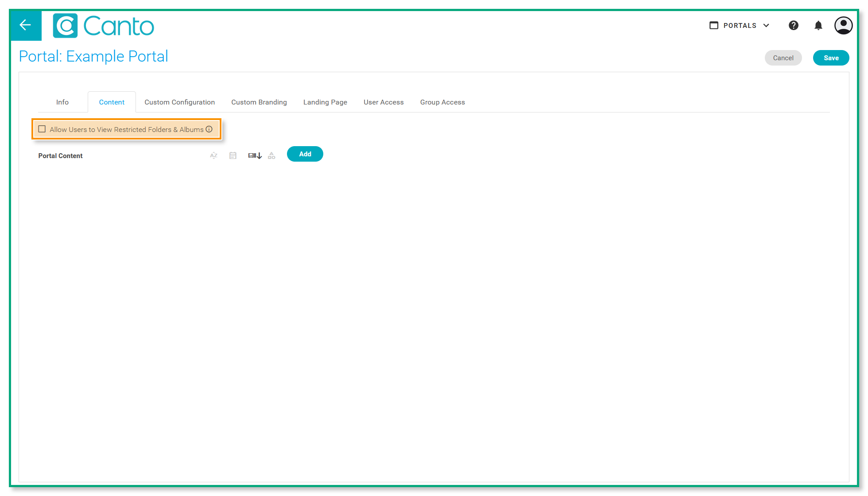Expand the PORTALS dropdown
868x496 pixels.
click(x=740, y=25)
